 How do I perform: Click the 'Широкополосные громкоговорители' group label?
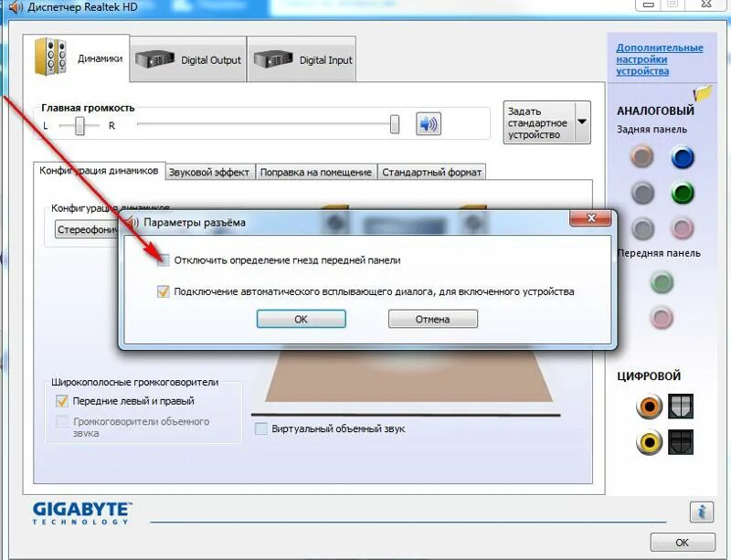pos(134,382)
